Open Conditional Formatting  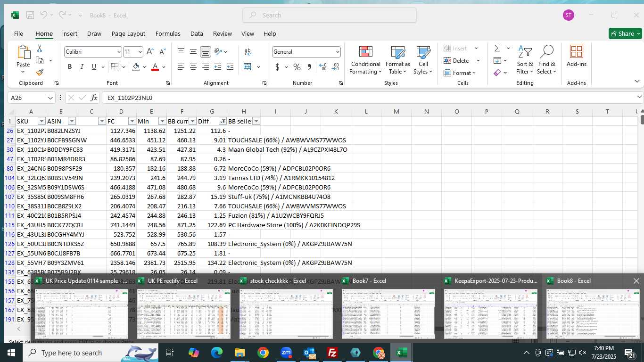coord(365,60)
